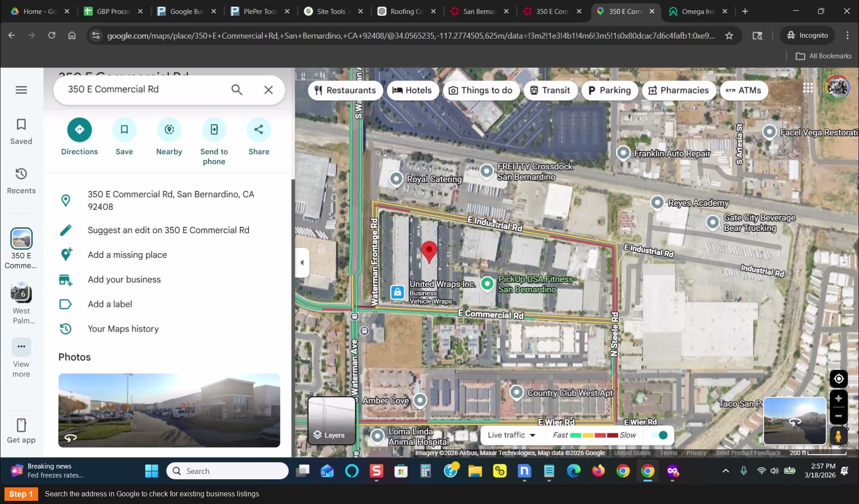Switch to Site Tools tab

333,11
